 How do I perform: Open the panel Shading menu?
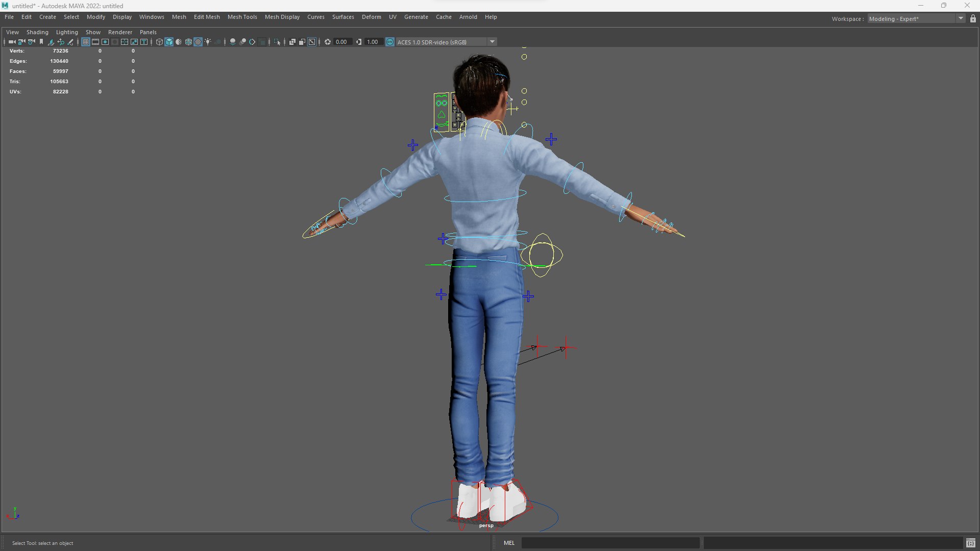(x=37, y=32)
